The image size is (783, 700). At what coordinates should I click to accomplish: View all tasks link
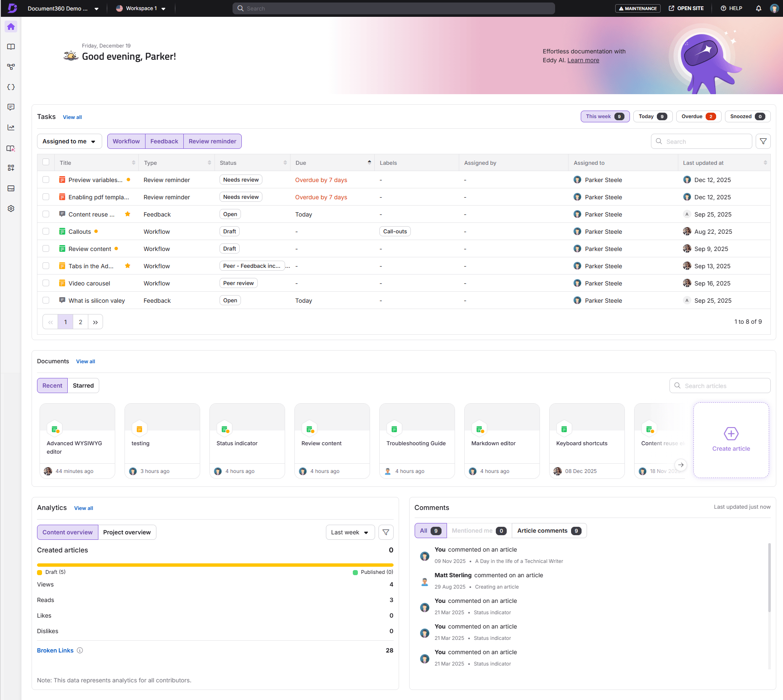pyautogui.click(x=72, y=117)
